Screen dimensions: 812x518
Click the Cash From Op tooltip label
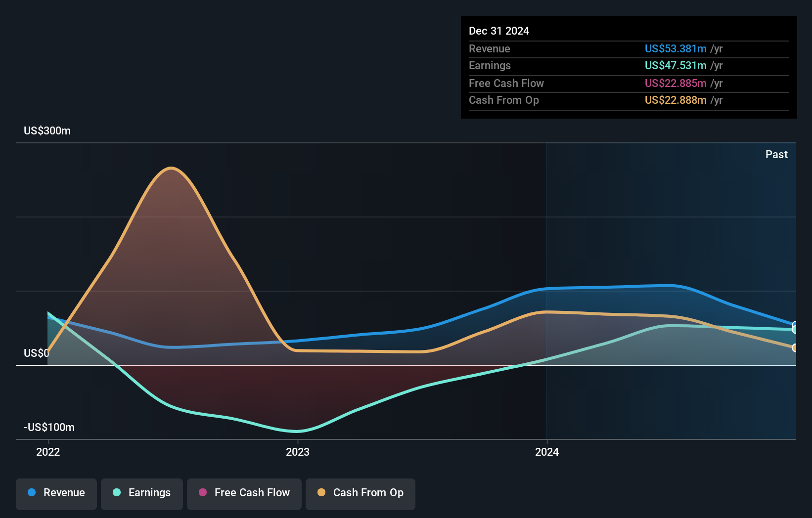click(x=504, y=100)
